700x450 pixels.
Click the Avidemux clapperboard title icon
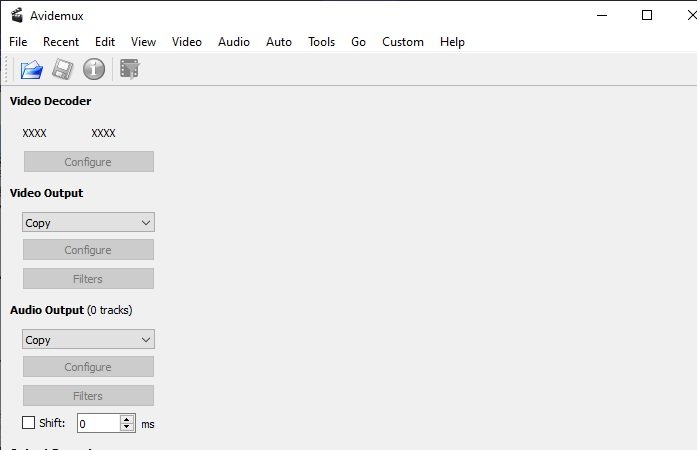[x=17, y=16]
